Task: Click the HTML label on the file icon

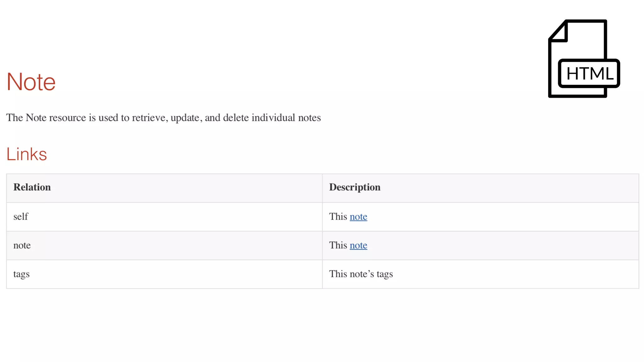Action: click(590, 74)
